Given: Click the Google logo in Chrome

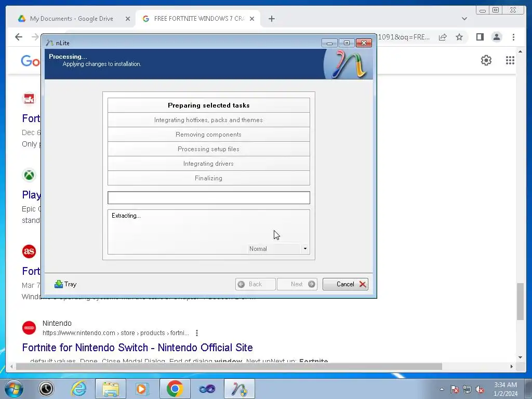Looking at the screenshot, I should (30, 61).
